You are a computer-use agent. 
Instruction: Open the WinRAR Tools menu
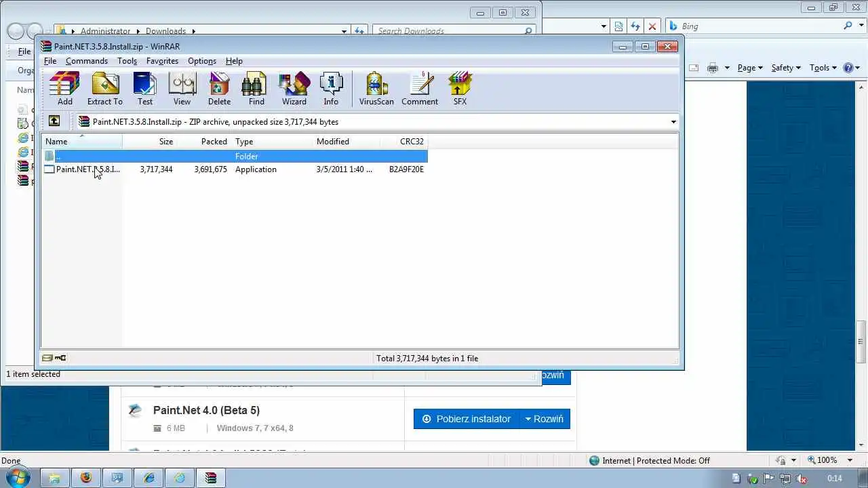[127, 61]
